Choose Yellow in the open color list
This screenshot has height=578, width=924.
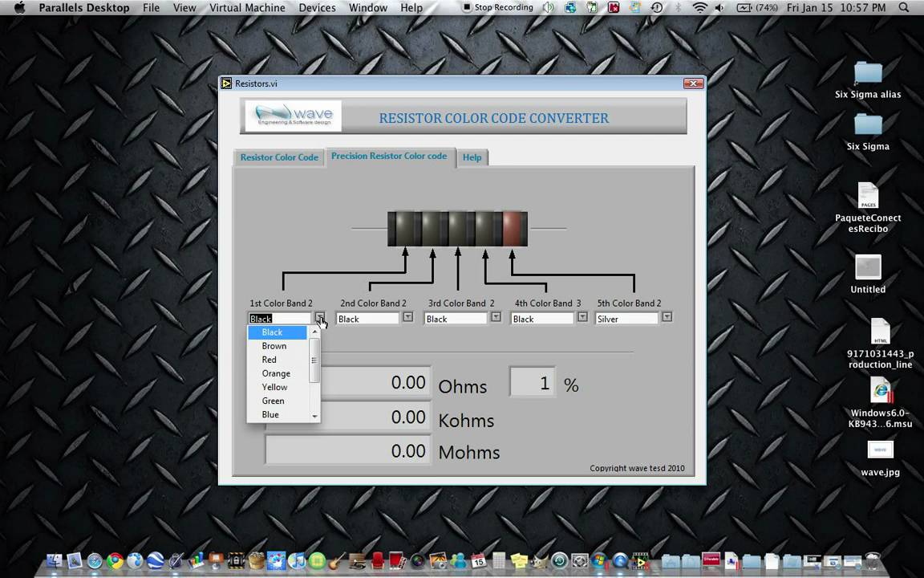point(274,387)
